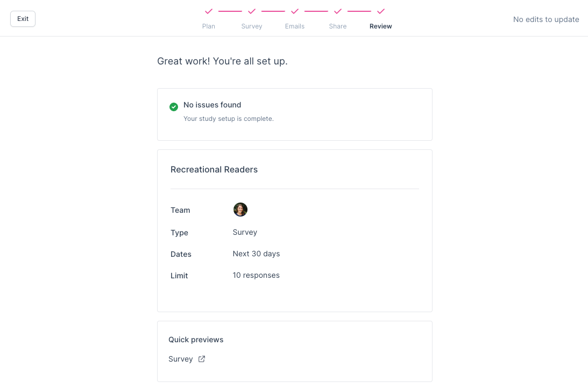Click the team member avatar
This screenshot has width=588, height=389.
point(240,210)
